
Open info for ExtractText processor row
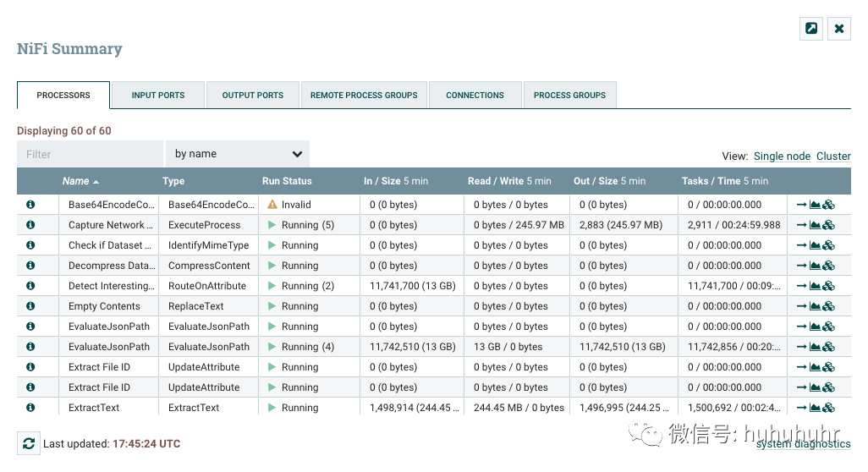[30, 407]
